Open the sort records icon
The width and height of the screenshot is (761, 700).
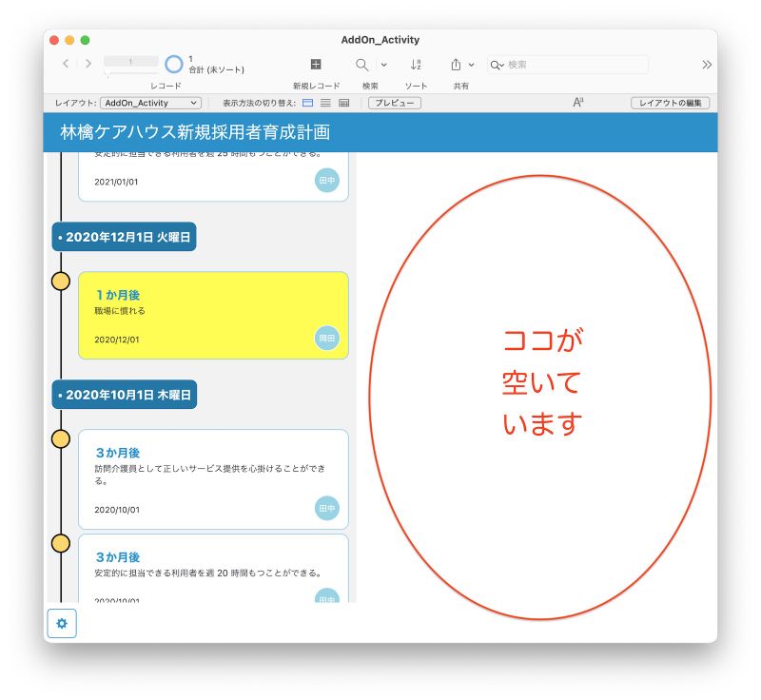point(416,65)
